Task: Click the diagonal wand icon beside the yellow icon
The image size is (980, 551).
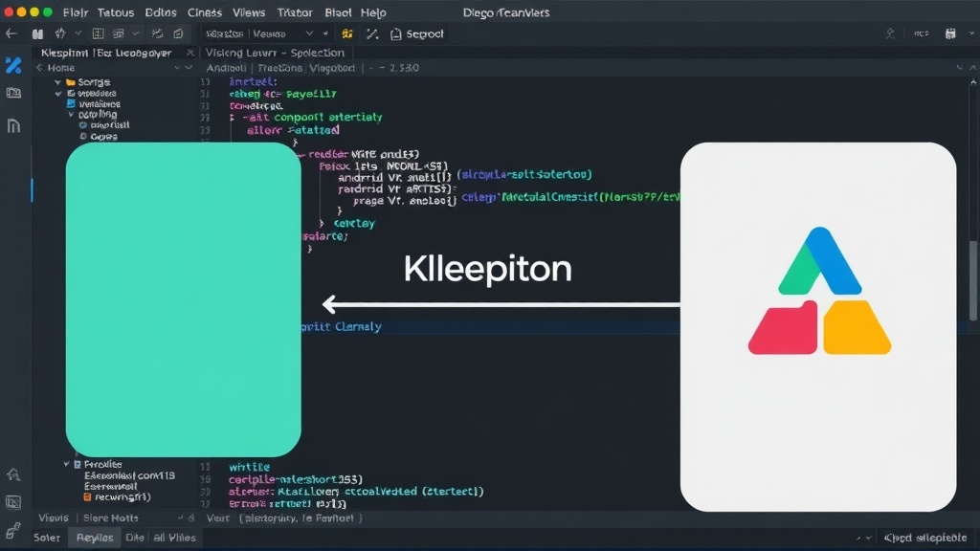Action: click(372, 33)
